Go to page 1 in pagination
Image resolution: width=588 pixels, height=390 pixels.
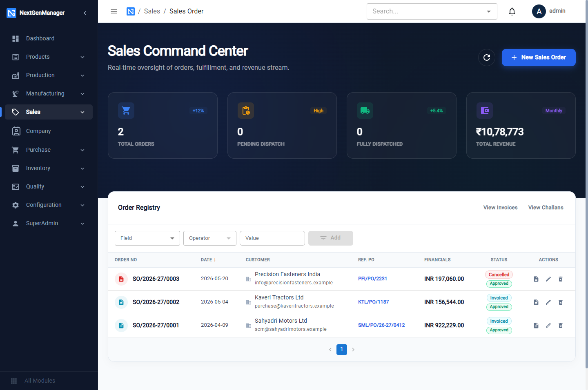click(x=342, y=350)
